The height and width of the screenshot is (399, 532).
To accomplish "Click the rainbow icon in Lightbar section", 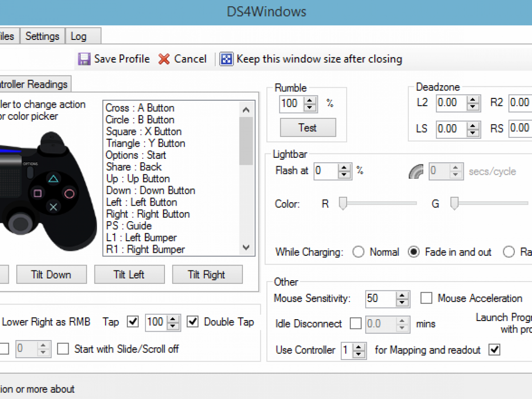I will (x=416, y=171).
